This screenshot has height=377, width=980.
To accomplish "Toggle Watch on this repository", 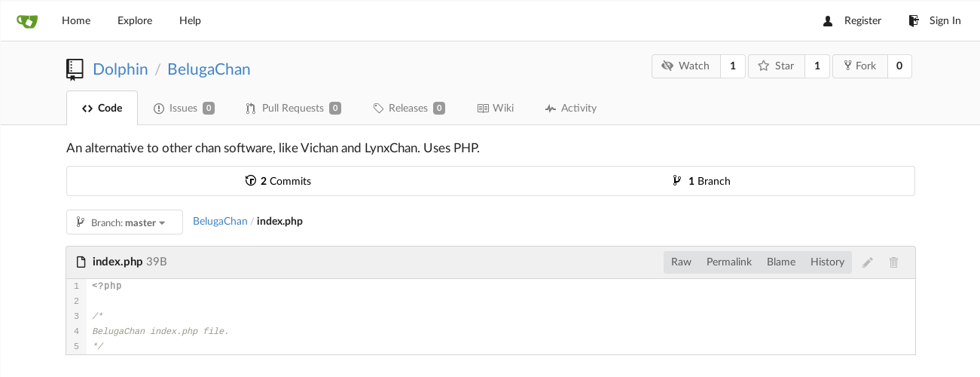I will 686,66.
